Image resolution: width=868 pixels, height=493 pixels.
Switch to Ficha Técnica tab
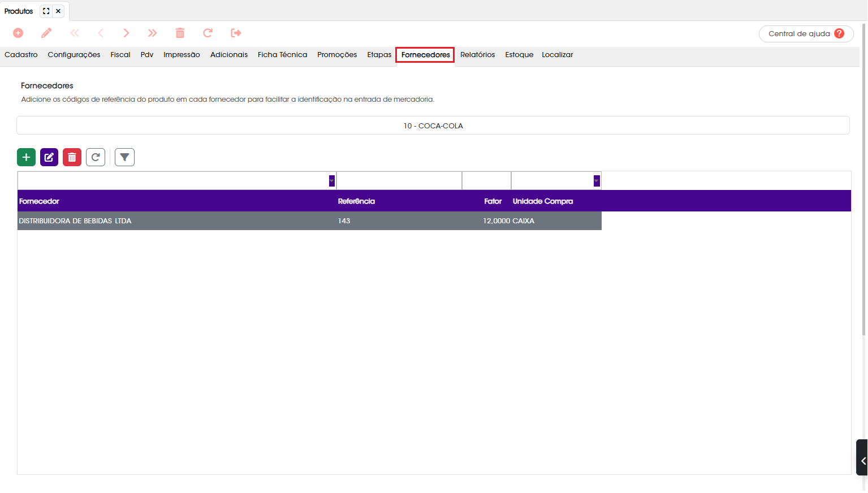click(x=283, y=55)
